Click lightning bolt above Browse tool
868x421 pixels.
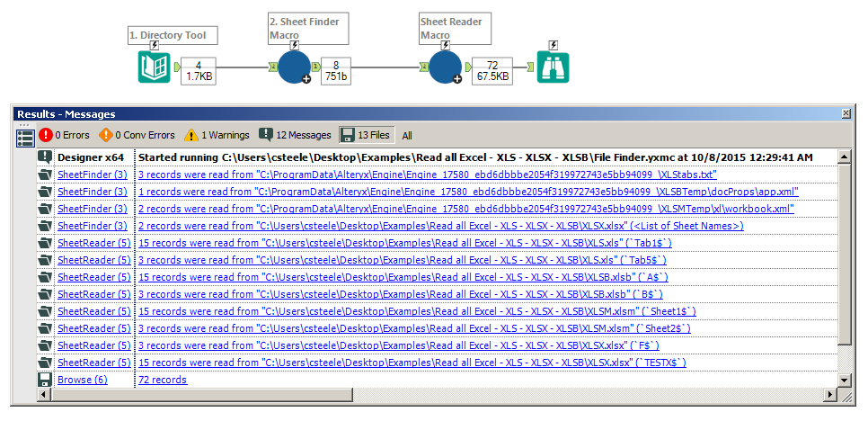click(x=553, y=45)
